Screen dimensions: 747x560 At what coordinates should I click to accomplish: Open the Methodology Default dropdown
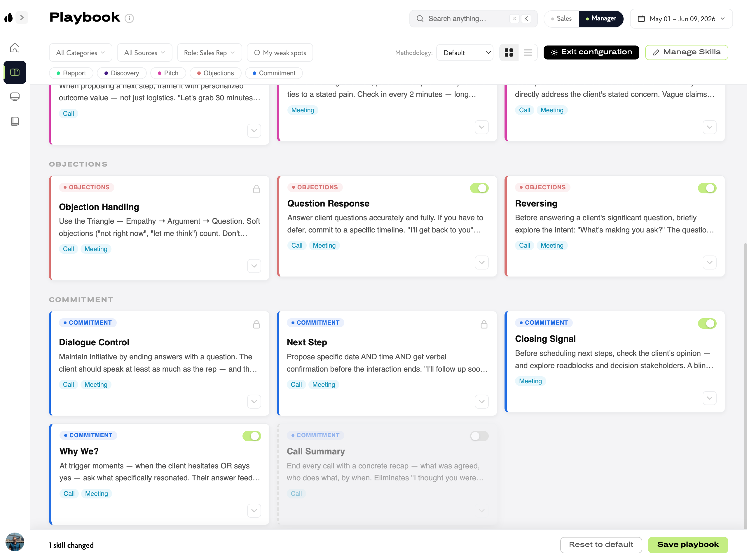pyautogui.click(x=465, y=53)
